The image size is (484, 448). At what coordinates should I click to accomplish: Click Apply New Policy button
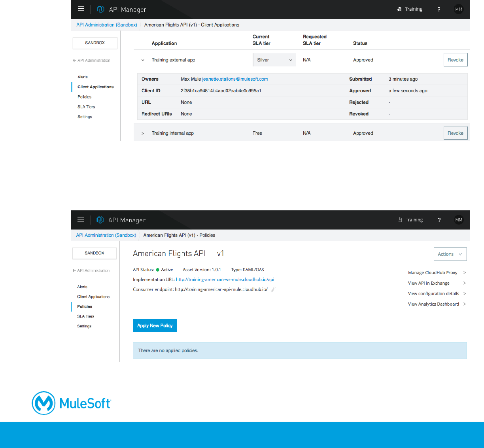[155, 325]
